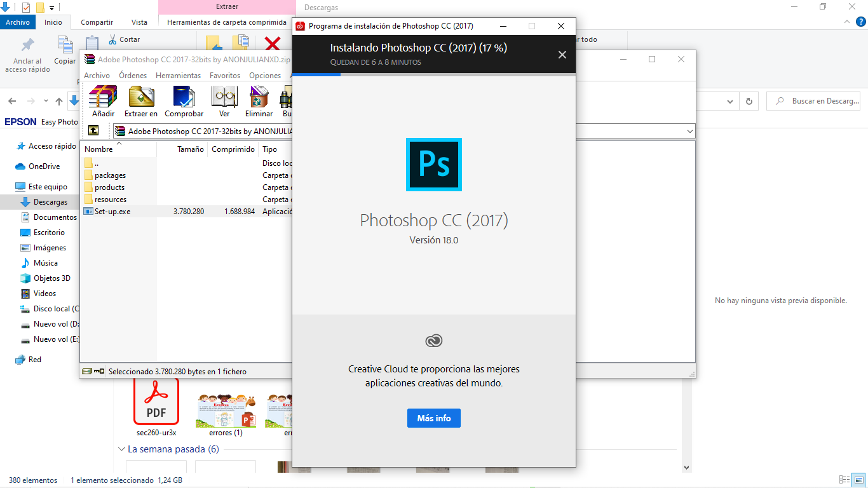Image resolution: width=868 pixels, height=488 pixels.
Task: Open Herramientas menu in WinRAR
Action: [178, 75]
